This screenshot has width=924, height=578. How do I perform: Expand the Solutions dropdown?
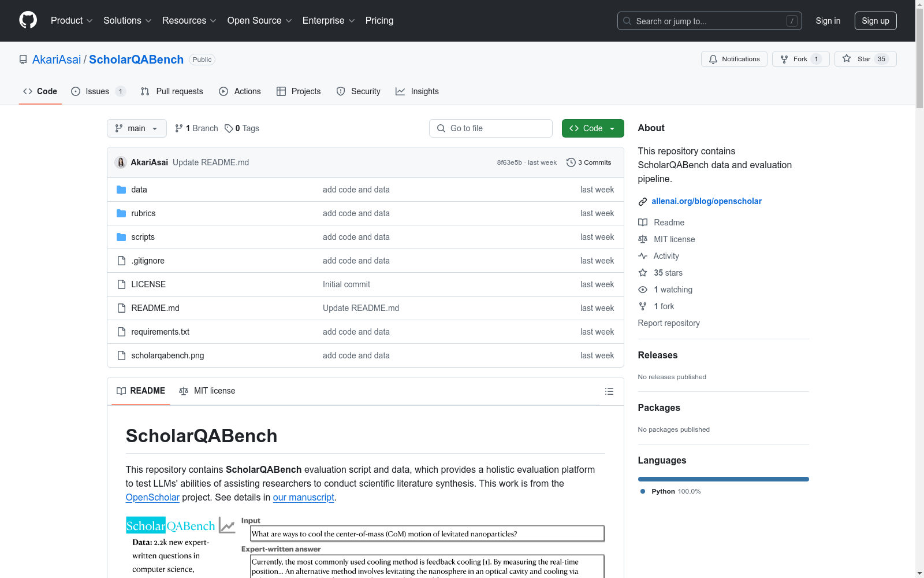click(x=127, y=20)
